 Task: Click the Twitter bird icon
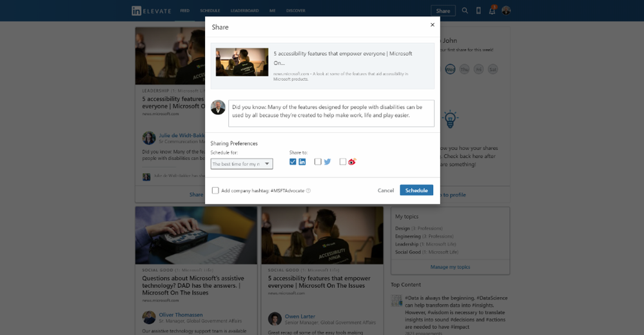click(327, 162)
